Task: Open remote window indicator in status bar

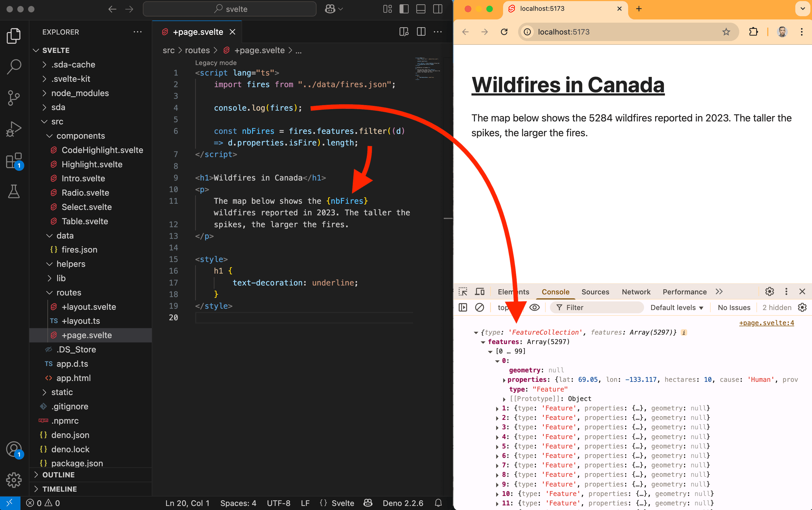Action: pyautogui.click(x=10, y=503)
